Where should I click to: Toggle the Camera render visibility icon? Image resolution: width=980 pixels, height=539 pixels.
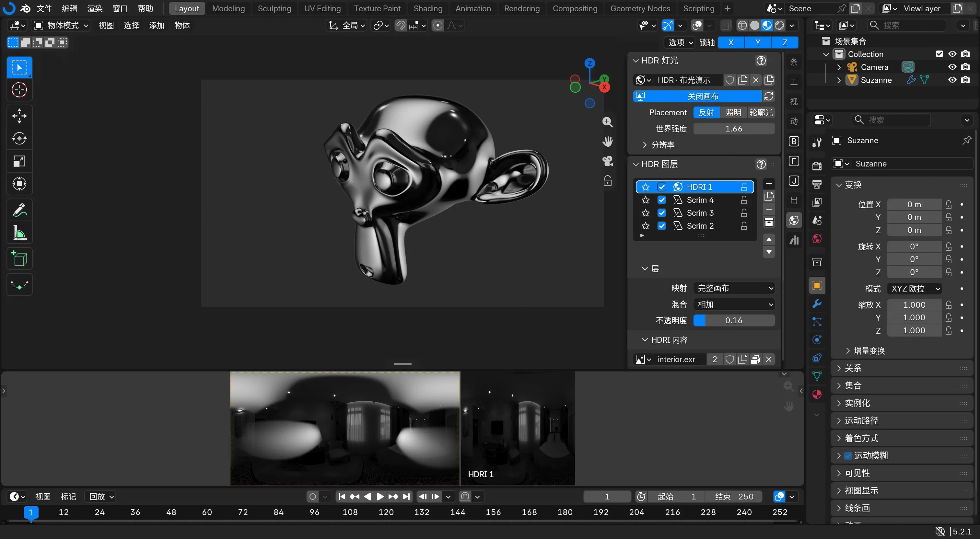(x=965, y=67)
